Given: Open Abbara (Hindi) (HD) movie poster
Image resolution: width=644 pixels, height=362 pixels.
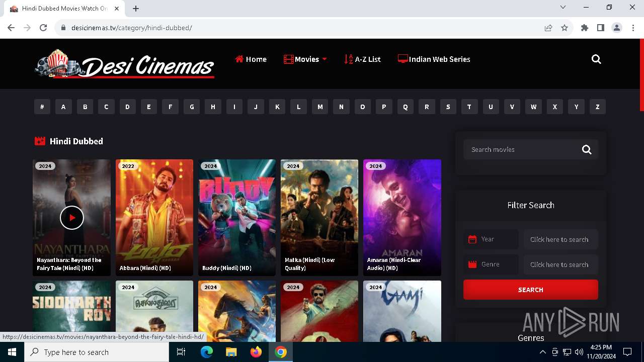Looking at the screenshot, I should (154, 218).
